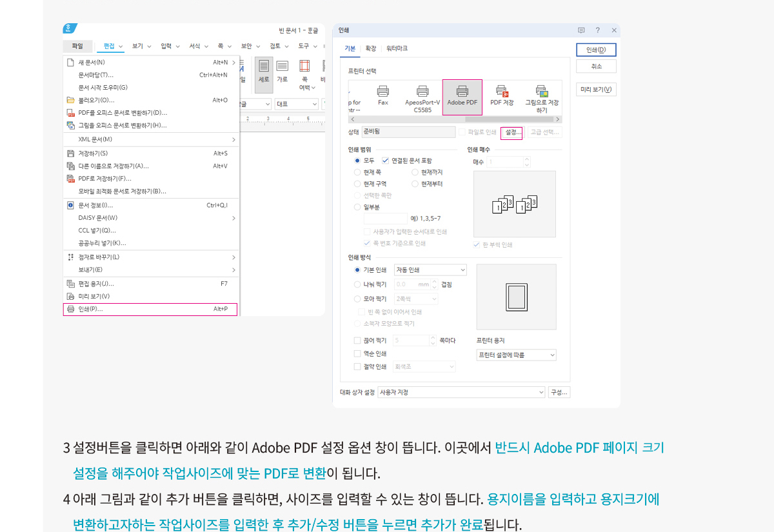Expand the 프린터 설정에 따름 paper dropdown
This screenshot has width=774, height=532.
(x=516, y=355)
